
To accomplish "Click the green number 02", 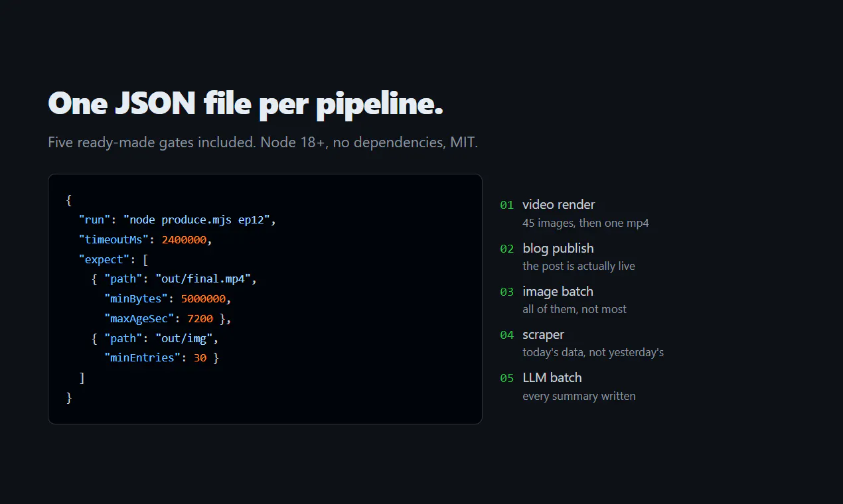I will click(507, 249).
